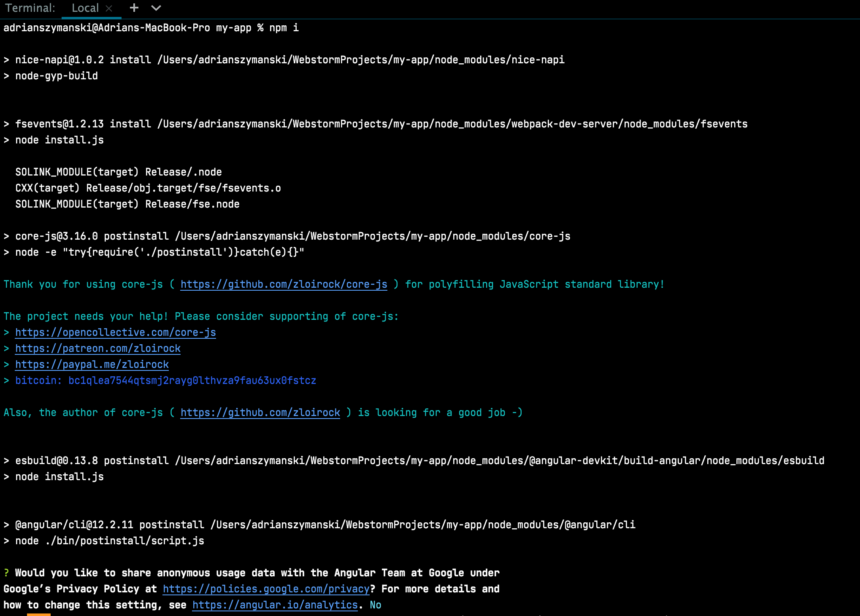
Task: Click the esbuild postinstall output line
Action: click(414, 460)
